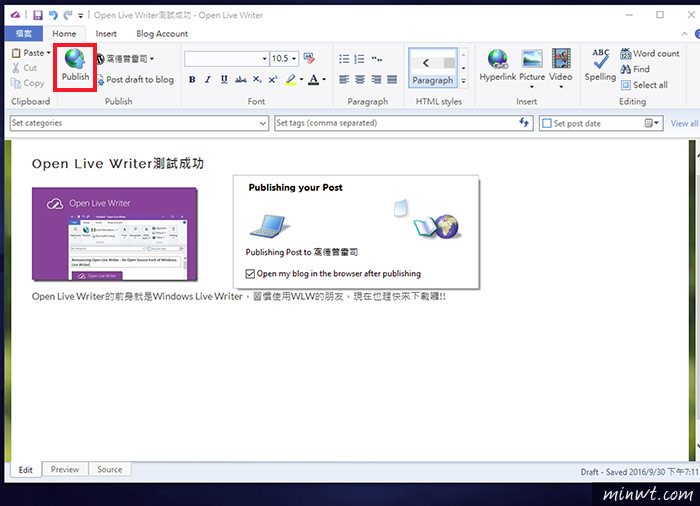
Task: Open the post date calendar dropdown
Action: 652,123
